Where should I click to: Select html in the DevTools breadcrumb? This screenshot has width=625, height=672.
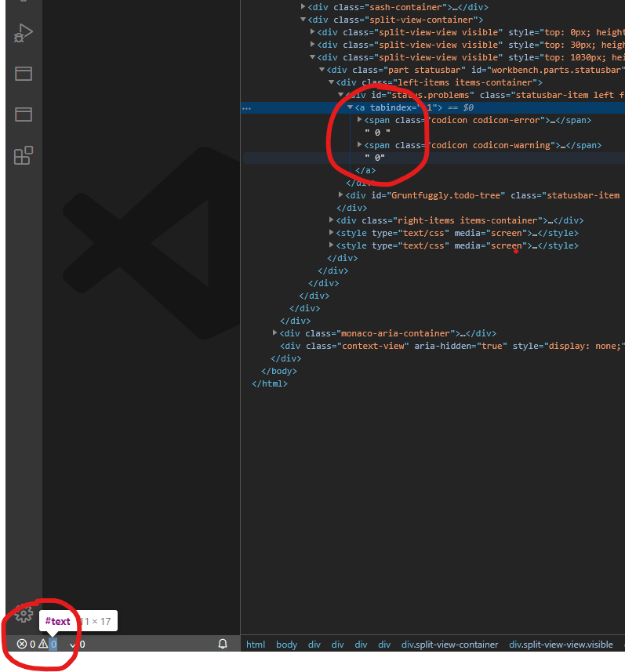[256, 645]
